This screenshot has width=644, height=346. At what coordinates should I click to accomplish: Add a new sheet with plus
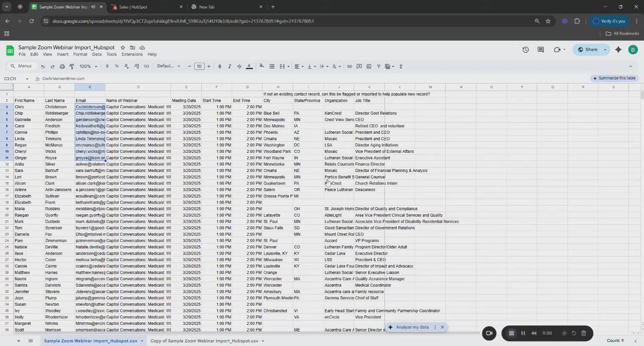click(x=19, y=340)
